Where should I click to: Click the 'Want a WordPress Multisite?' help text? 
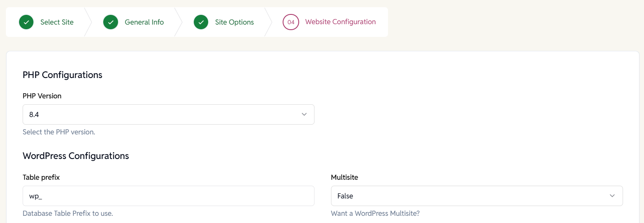(375, 213)
